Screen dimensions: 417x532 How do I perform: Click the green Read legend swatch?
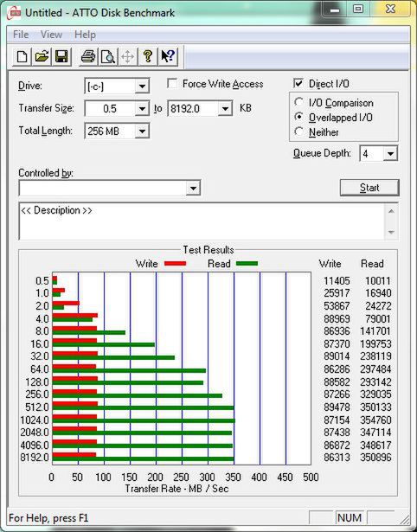click(x=247, y=264)
